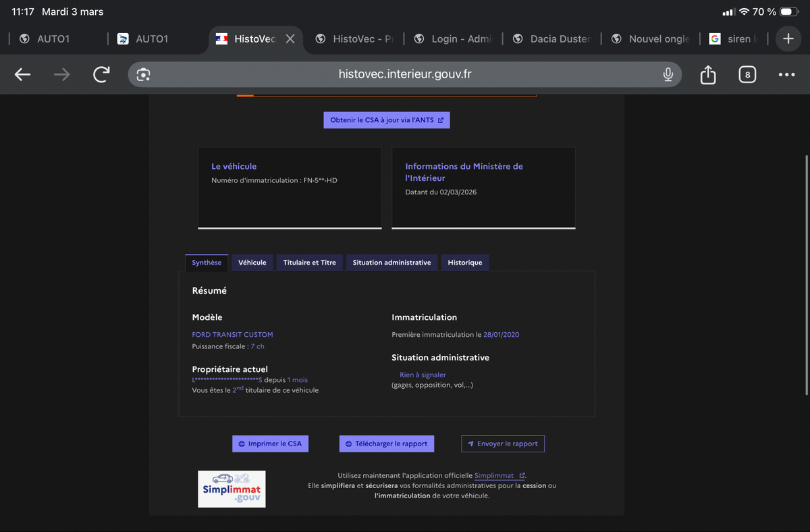Click Télécharger le rapport
Image resolution: width=810 pixels, height=532 pixels.
click(386, 444)
